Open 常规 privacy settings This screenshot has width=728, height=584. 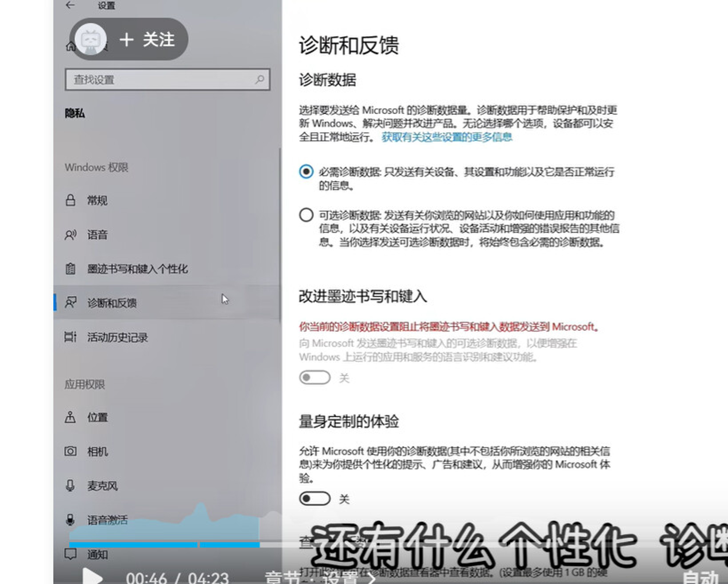[167, 200]
